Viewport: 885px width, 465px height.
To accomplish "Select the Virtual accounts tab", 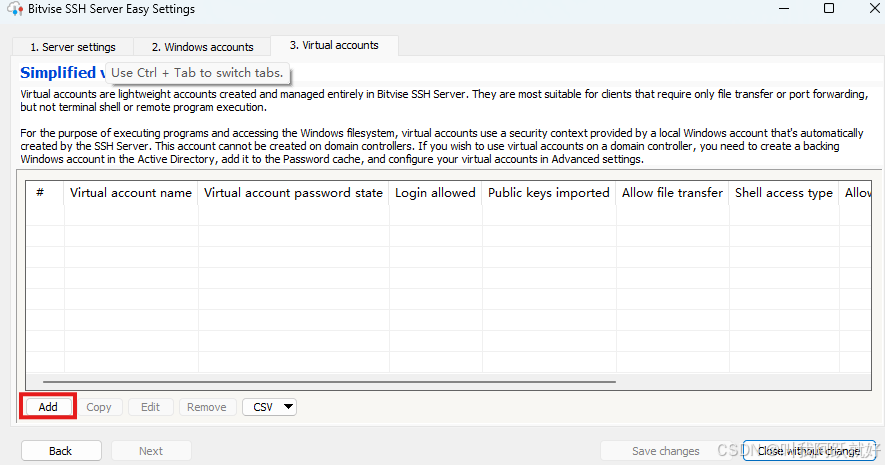I will [x=334, y=46].
